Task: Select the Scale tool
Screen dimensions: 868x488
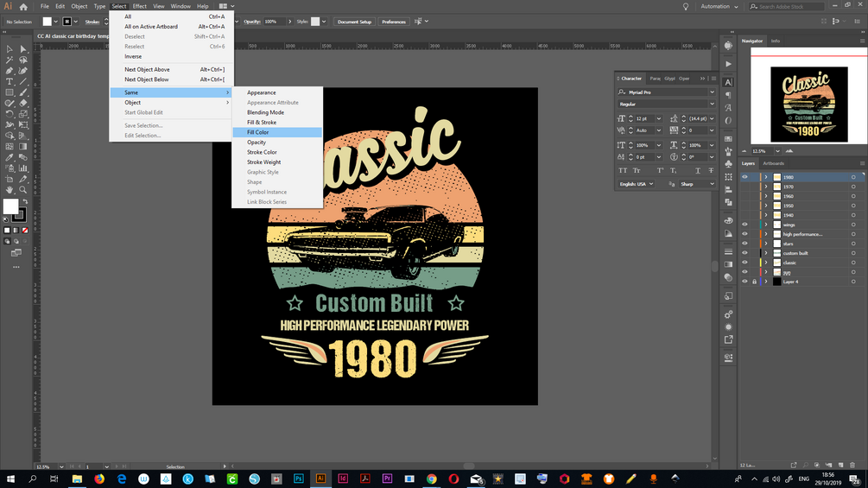Action: click(23, 114)
